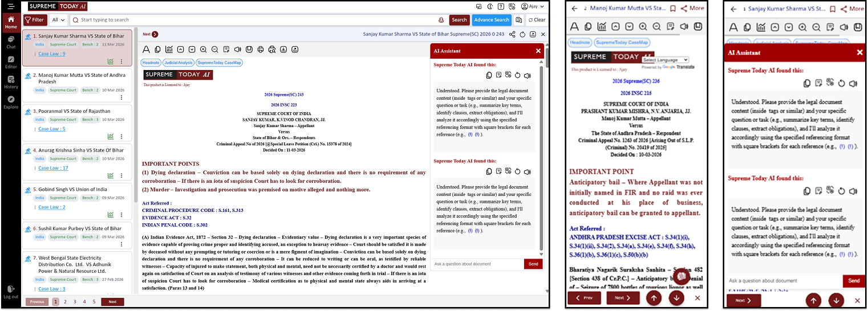Click the notes icon in desktop viewer toolbar

click(x=226, y=50)
